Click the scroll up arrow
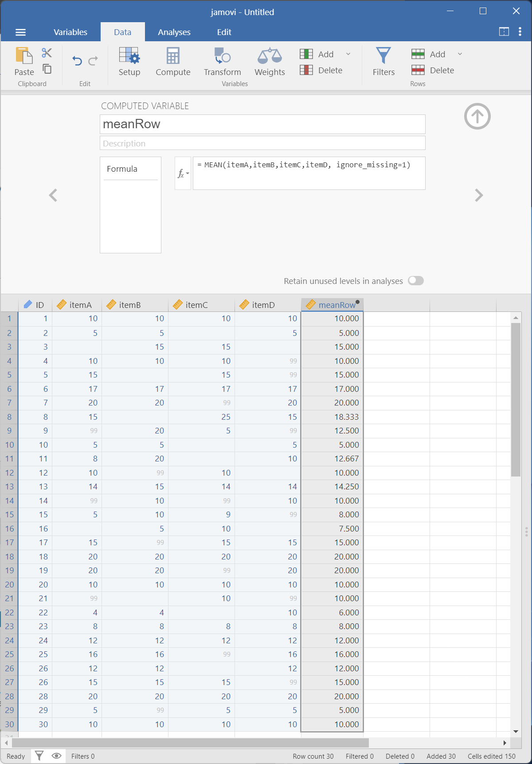The width and height of the screenshot is (532, 764). click(516, 318)
